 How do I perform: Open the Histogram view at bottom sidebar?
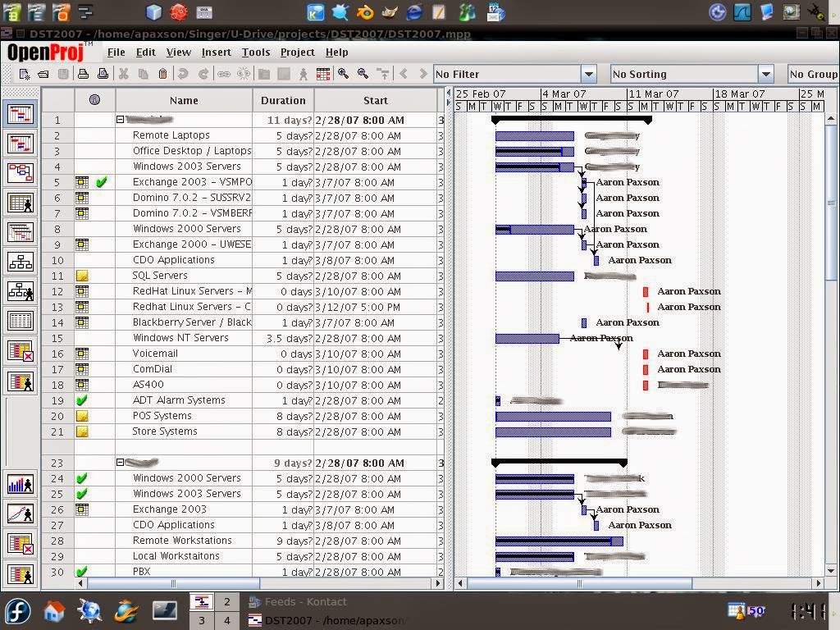click(x=21, y=484)
